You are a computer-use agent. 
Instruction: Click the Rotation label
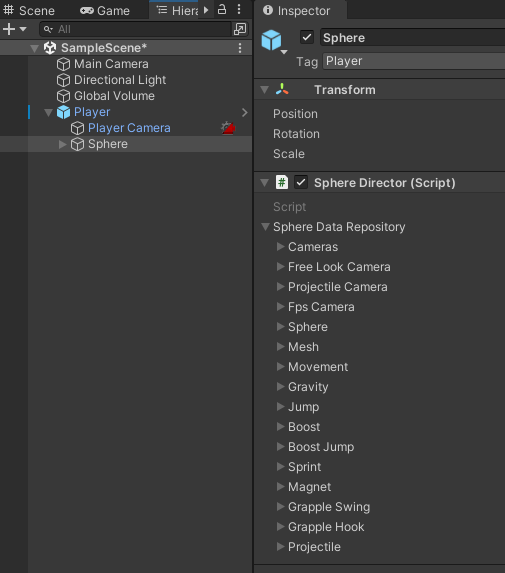pos(296,134)
